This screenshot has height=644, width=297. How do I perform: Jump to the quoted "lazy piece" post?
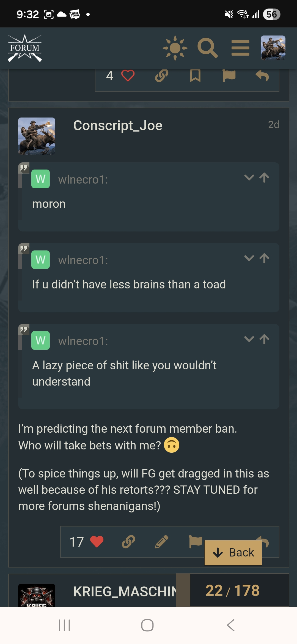pyautogui.click(x=264, y=339)
